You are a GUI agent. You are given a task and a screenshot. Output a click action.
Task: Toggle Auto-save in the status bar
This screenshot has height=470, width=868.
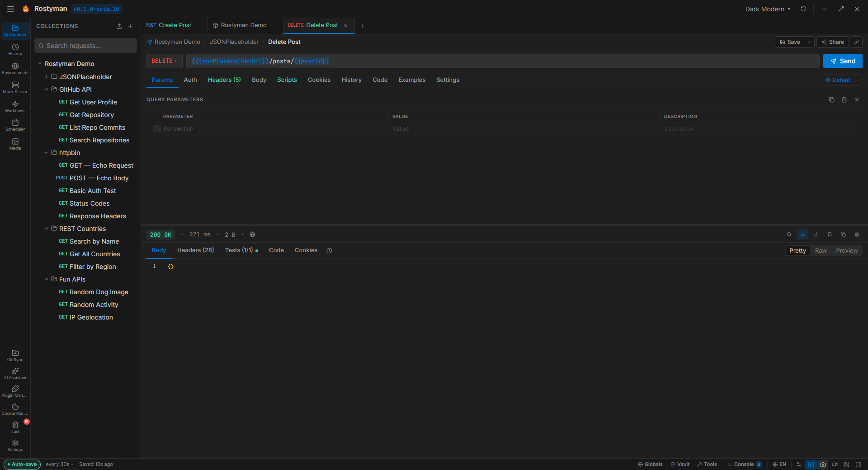pos(22,464)
